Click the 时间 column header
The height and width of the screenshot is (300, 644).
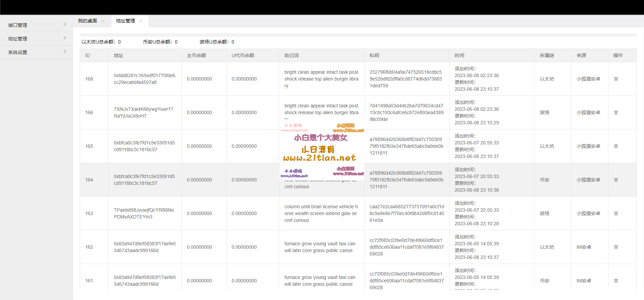[459, 55]
